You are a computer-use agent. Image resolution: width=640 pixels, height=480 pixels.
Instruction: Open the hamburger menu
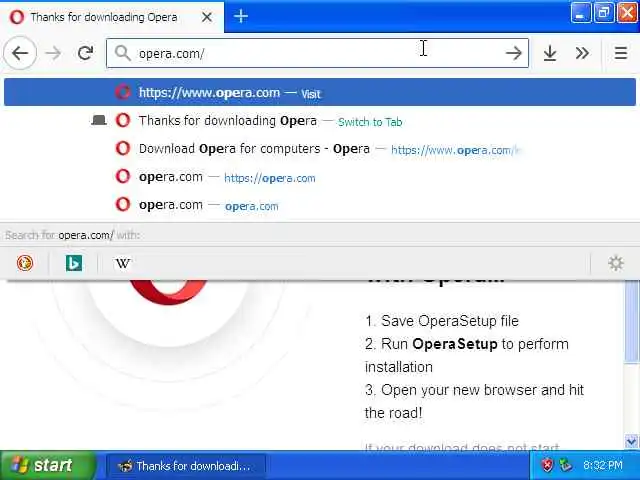tap(621, 53)
